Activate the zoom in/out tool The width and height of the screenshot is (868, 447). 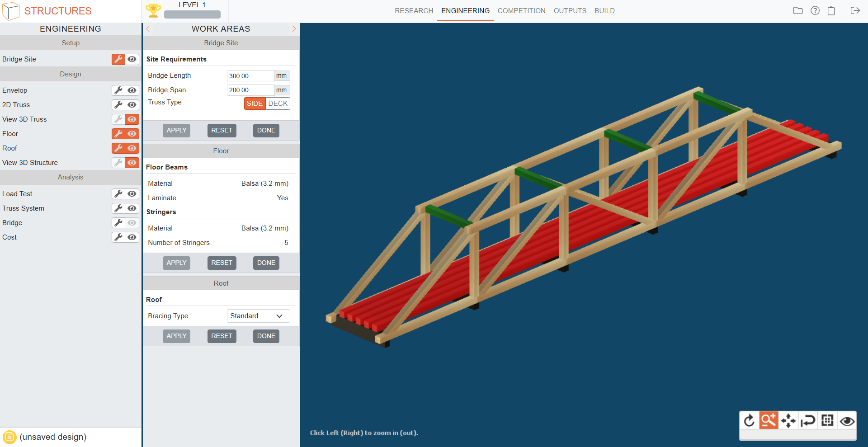(769, 421)
